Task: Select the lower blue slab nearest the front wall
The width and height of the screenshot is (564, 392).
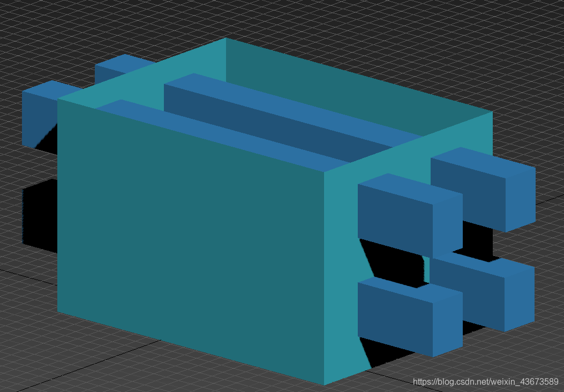Action: (223, 135)
